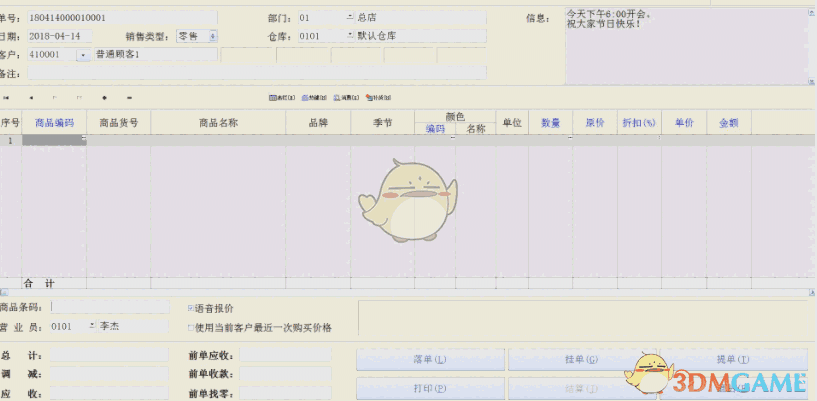The image size is (817, 401).
Task: Click the 前单应收 field
Action: pyautogui.click(x=286, y=355)
